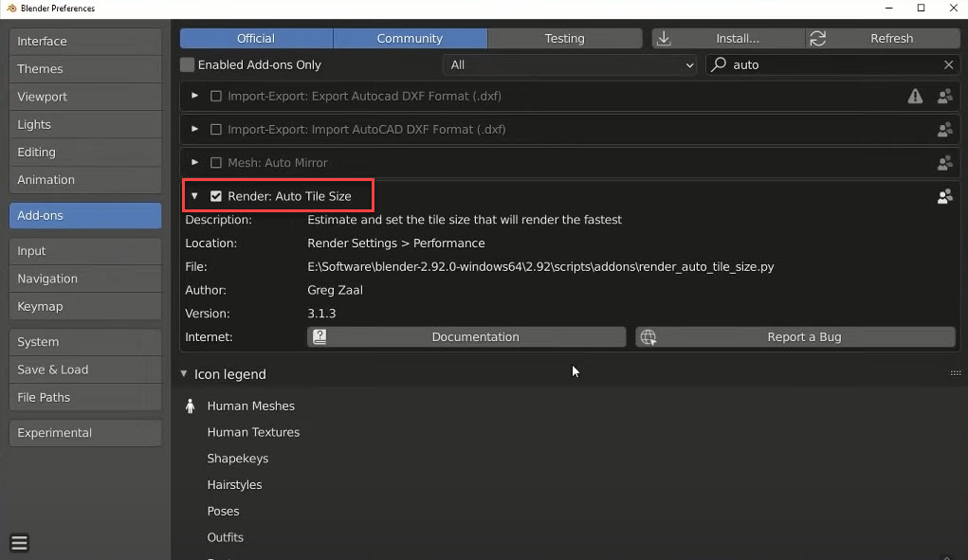This screenshot has height=560, width=968.
Task: Click the Blender logo in title bar
Action: pos(11,8)
